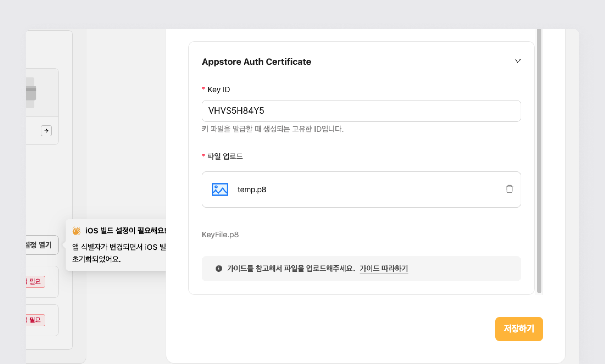This screenshot has height=364, width=605.
Task: Click the 파일 업로드 field label
Action: click(225, 156)
